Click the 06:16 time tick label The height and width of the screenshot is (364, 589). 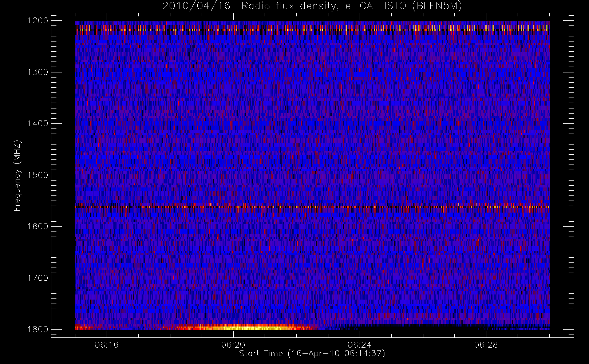click(x=107, y=345)
